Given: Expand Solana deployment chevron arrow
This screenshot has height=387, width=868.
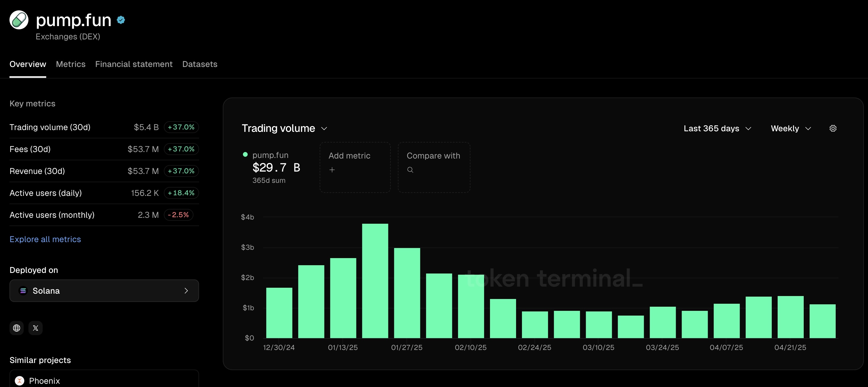Looking at the screenshot, I should 186,291.
